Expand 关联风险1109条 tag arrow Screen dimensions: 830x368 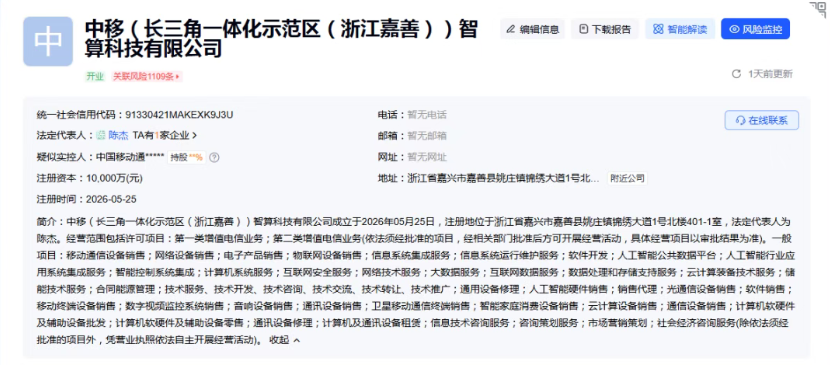[177, 77]
